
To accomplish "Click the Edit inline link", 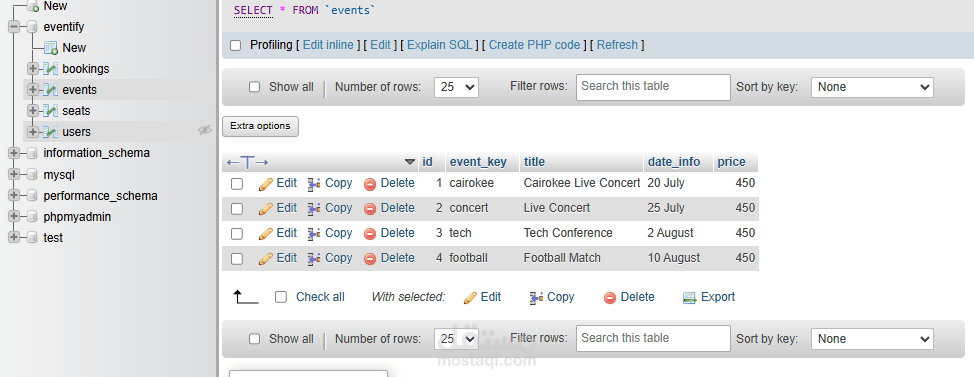I will (328, 45).
